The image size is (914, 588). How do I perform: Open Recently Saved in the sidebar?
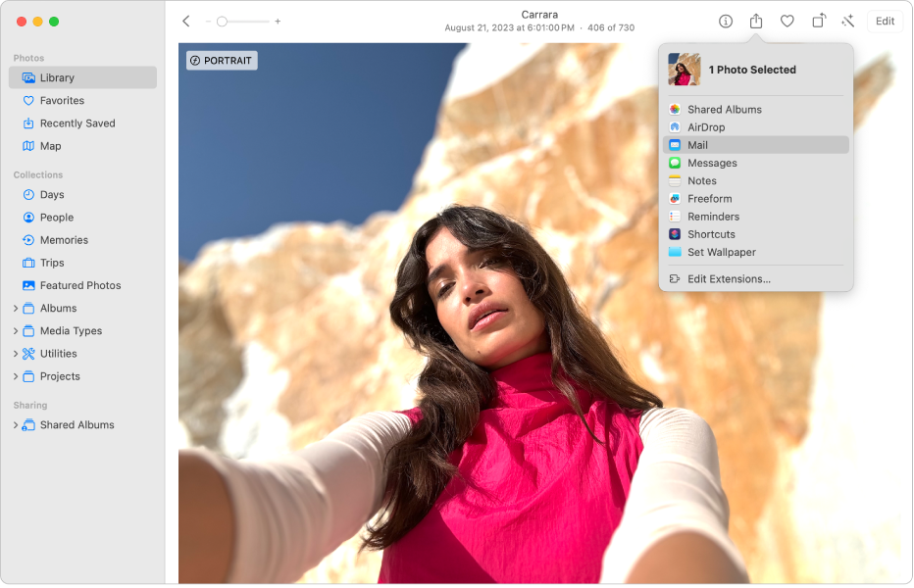tap(78, 122)
